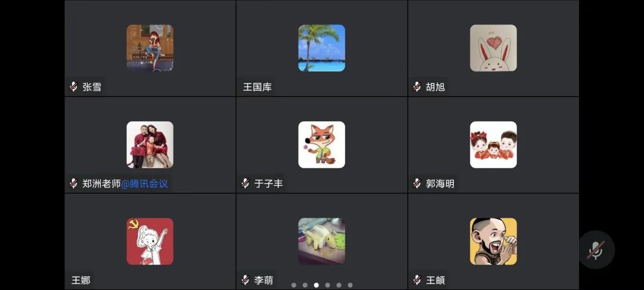This screenshot has width=644, height=290.
Task: Select 王娜's red cartoon girl avatar
Action: coord(150,241)
